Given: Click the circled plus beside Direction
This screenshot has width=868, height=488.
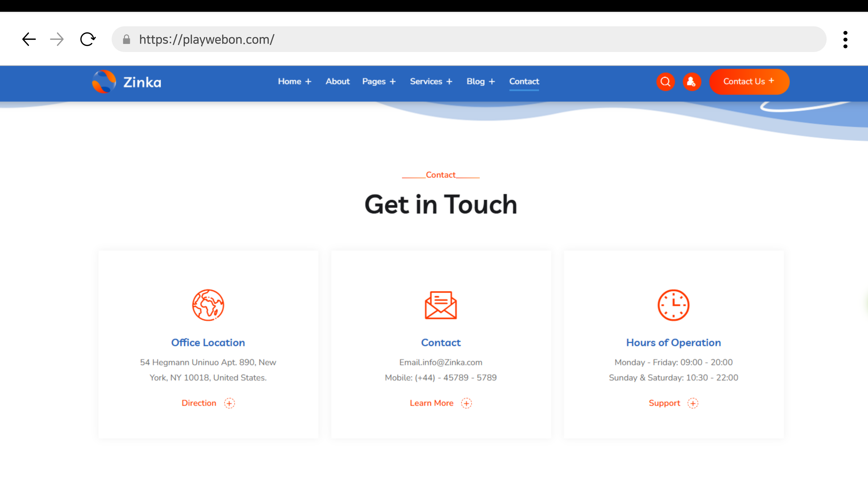Looking at the screenshot, I should pos(229,403).
